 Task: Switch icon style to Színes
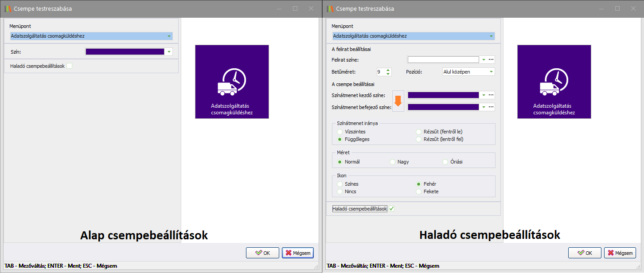[340, 184]
